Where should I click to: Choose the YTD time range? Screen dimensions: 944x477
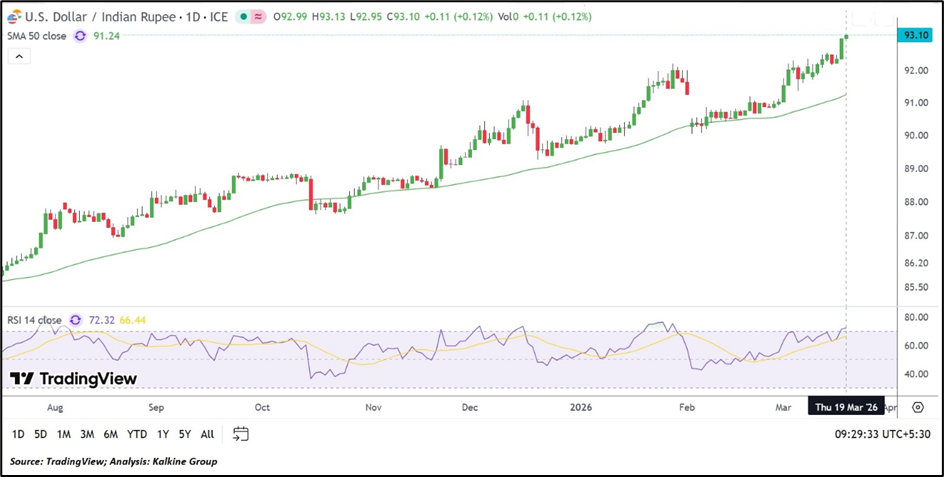136,435
